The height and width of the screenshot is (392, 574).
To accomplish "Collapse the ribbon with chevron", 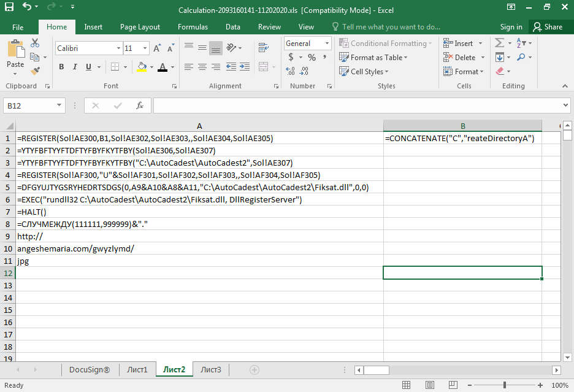I will tap(565, 86).
